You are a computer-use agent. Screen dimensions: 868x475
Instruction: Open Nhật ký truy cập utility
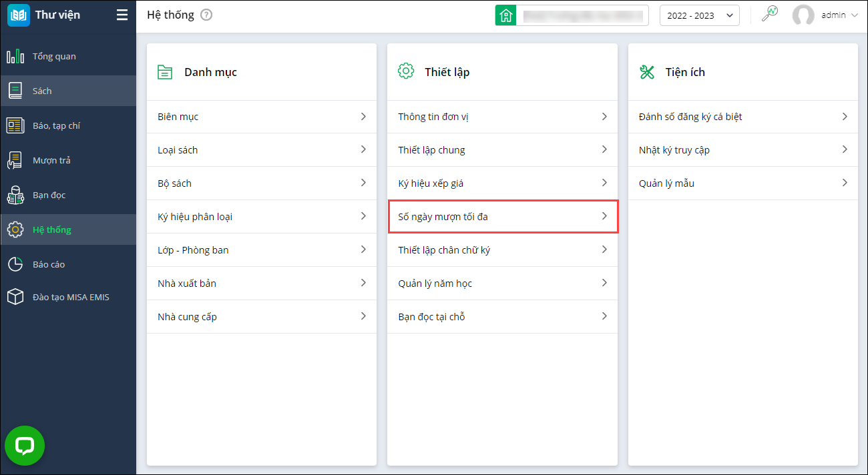point(742,150)
